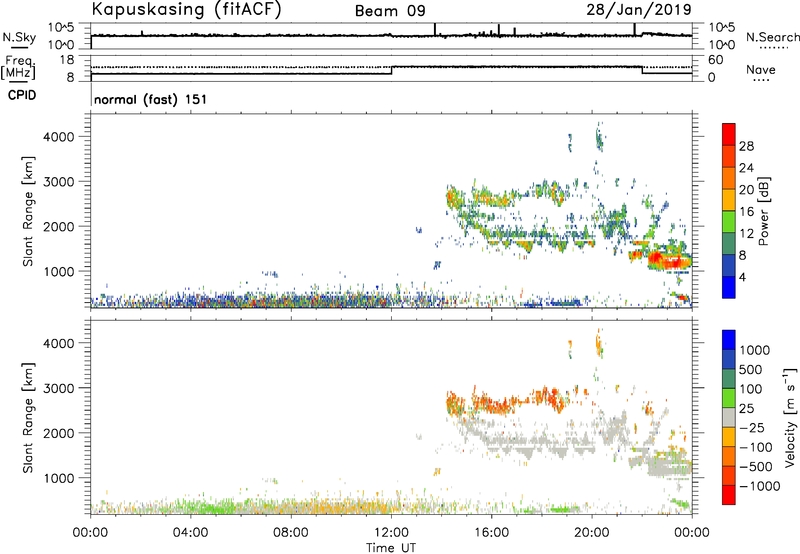
Task: Click the 'Beam 09' label
Action: (390, 11)
